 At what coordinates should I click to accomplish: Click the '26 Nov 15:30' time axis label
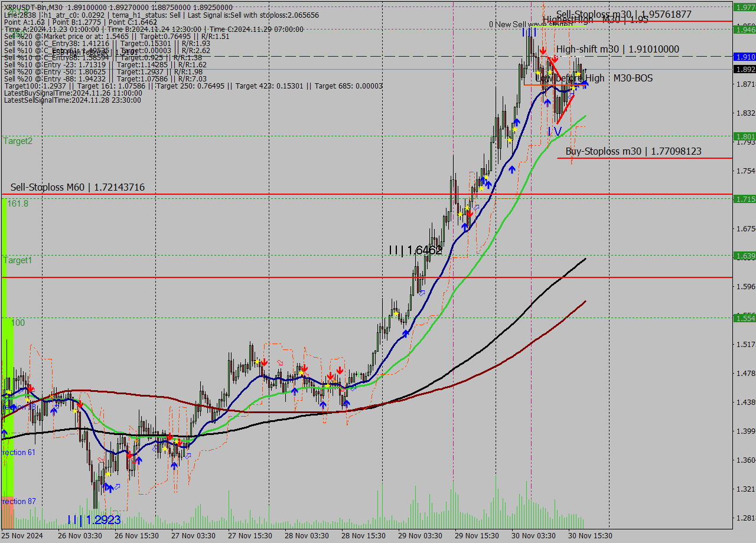pyautogui.click(x=138, y=536)
